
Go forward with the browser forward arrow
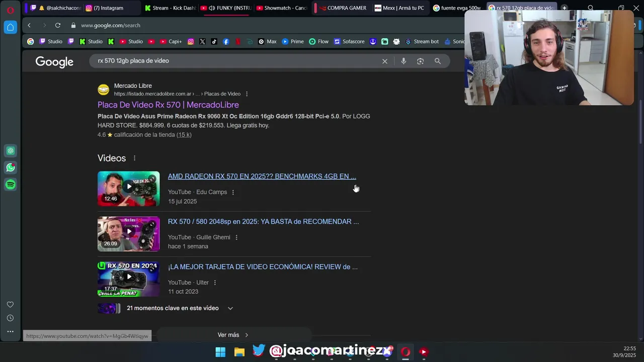tap(44, 25)
